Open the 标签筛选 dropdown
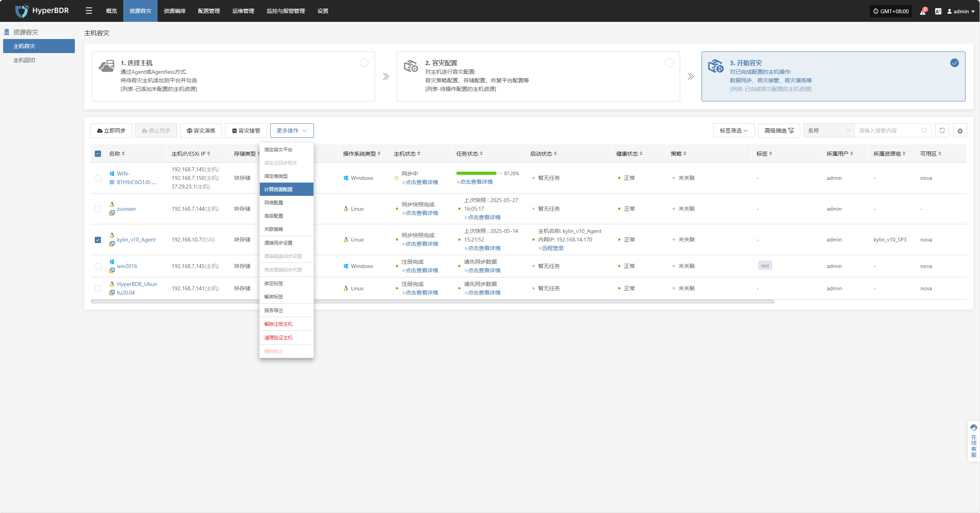 pos(734,131)
